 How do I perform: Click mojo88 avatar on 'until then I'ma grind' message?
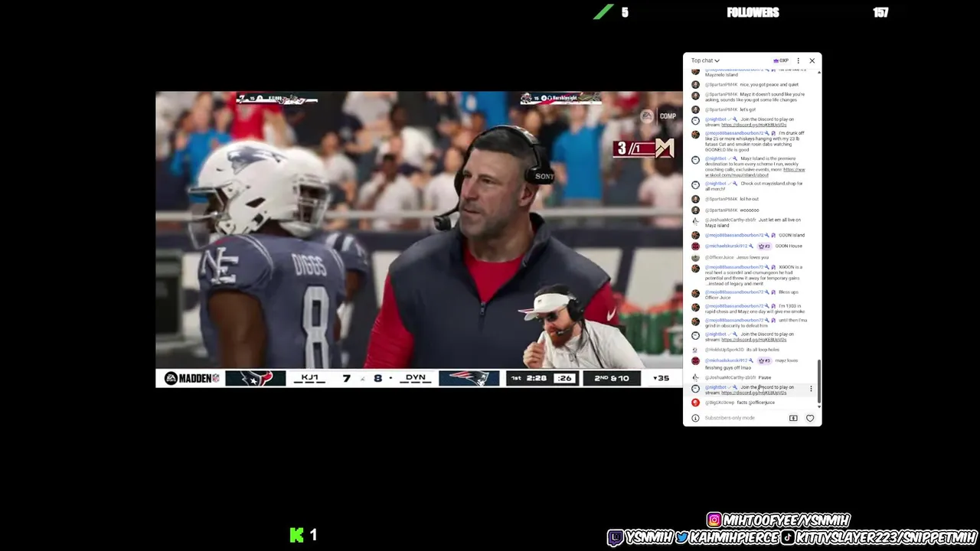(695, 321)
